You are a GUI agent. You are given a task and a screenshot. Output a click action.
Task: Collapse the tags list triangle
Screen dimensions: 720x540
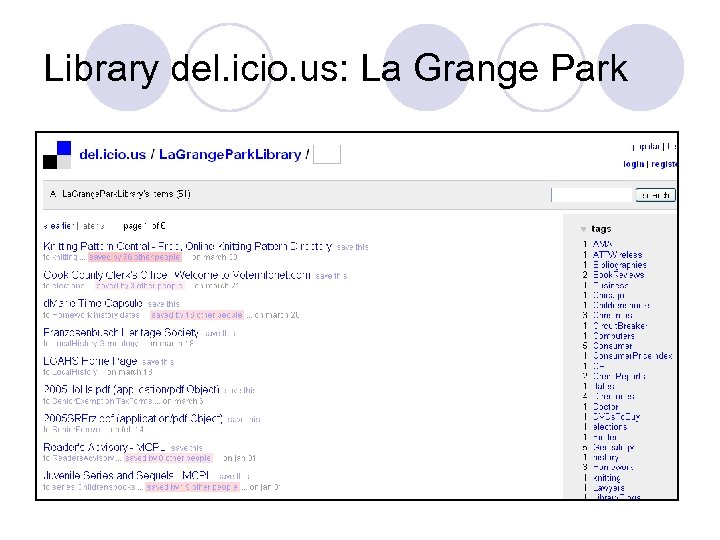tap(584, 229)
